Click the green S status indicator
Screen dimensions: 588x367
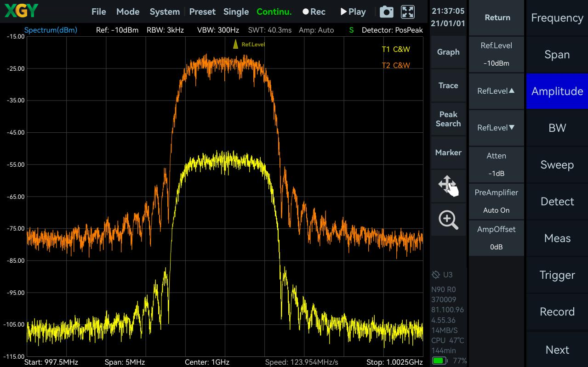tap(352, 30)
